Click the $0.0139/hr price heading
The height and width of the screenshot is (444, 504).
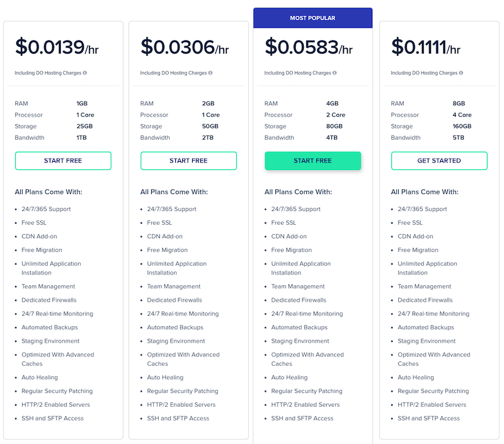point(57,47)
